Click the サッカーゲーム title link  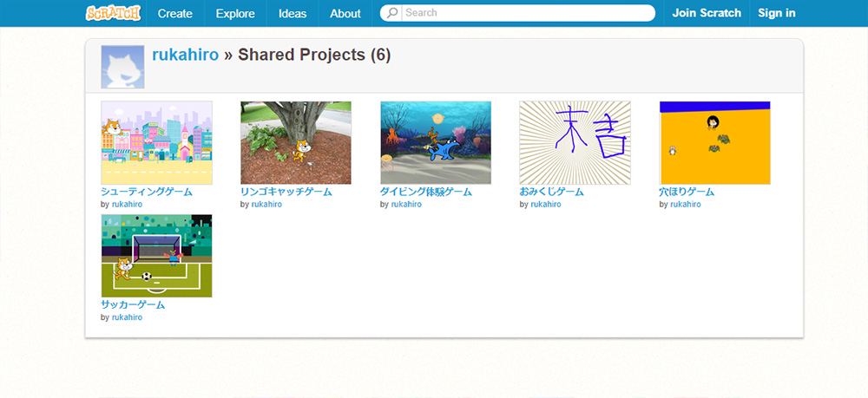133,305
